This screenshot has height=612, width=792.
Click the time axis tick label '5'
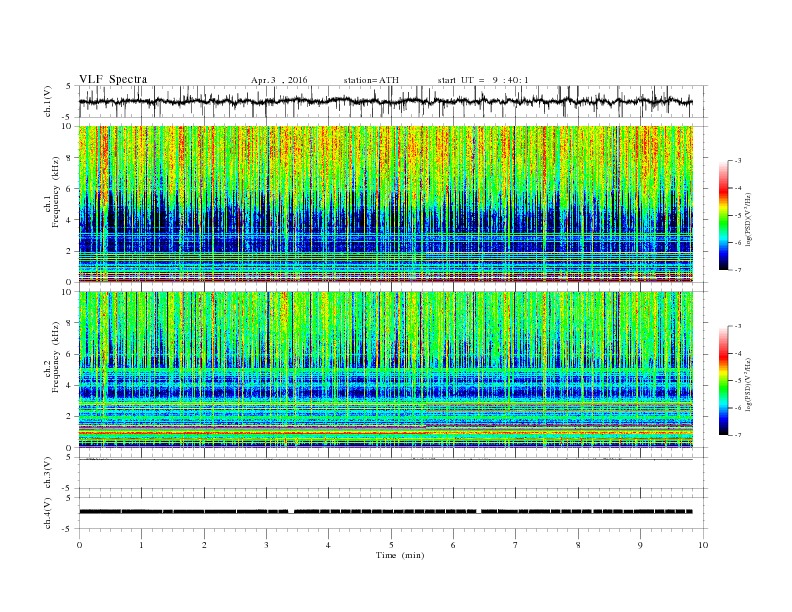(x=391, y=545)
